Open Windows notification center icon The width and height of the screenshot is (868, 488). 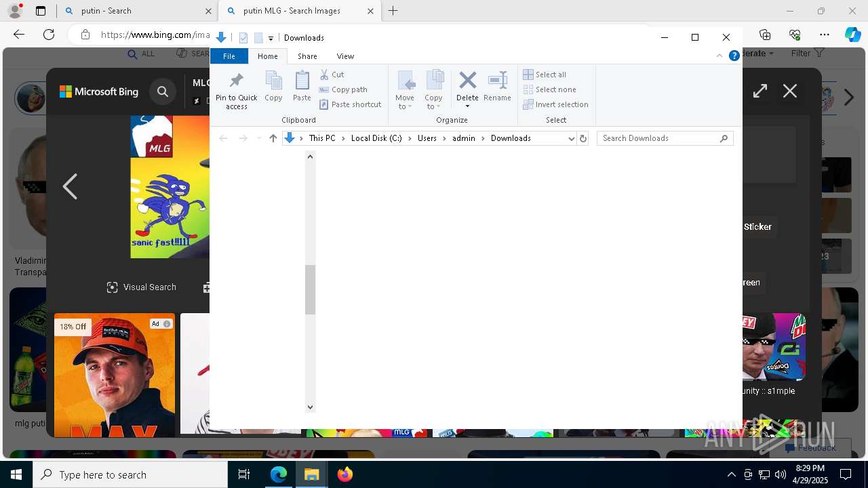point(846,474)
